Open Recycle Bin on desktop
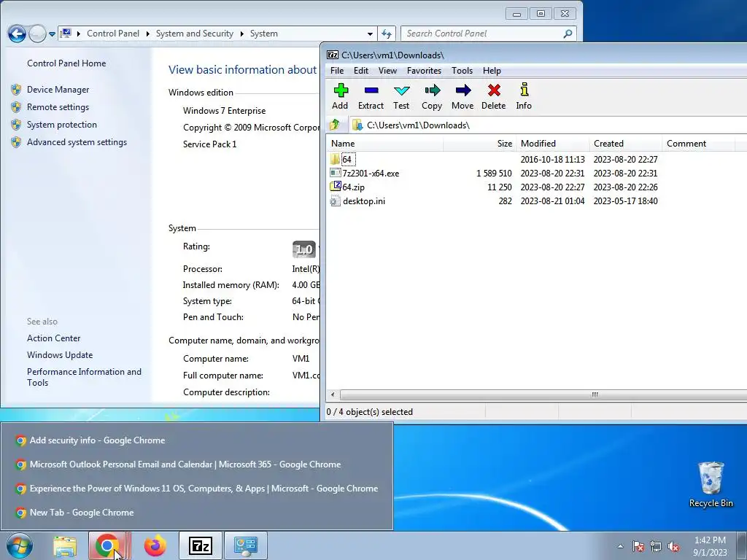 711,484
